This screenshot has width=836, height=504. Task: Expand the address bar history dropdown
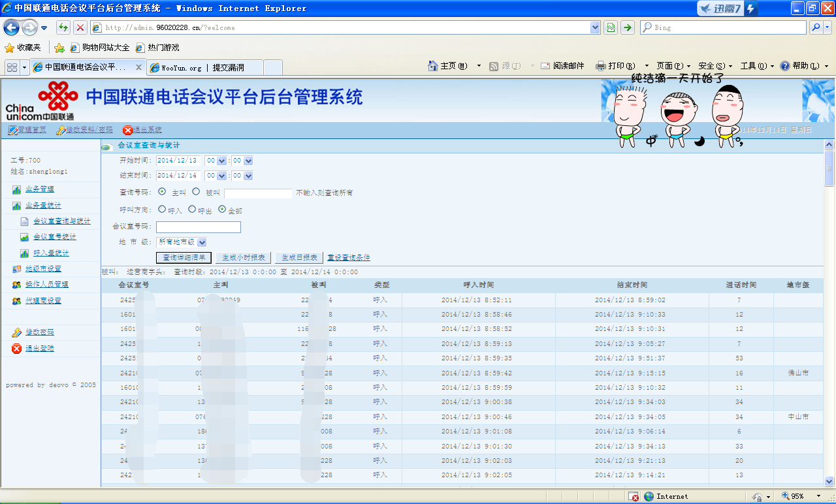[x=595, y=27]
